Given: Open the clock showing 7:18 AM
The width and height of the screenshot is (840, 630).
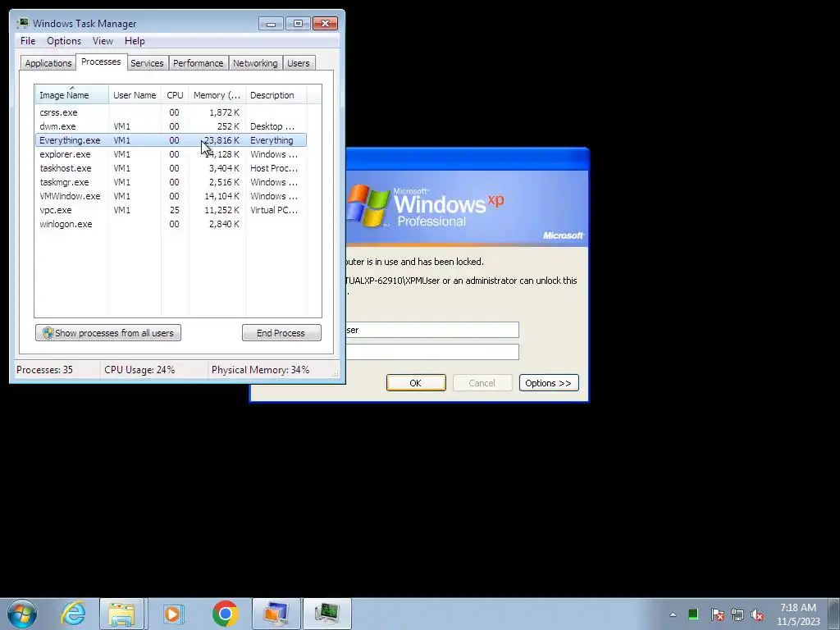Looking at the screenshot, I should [x=798, y=614].
